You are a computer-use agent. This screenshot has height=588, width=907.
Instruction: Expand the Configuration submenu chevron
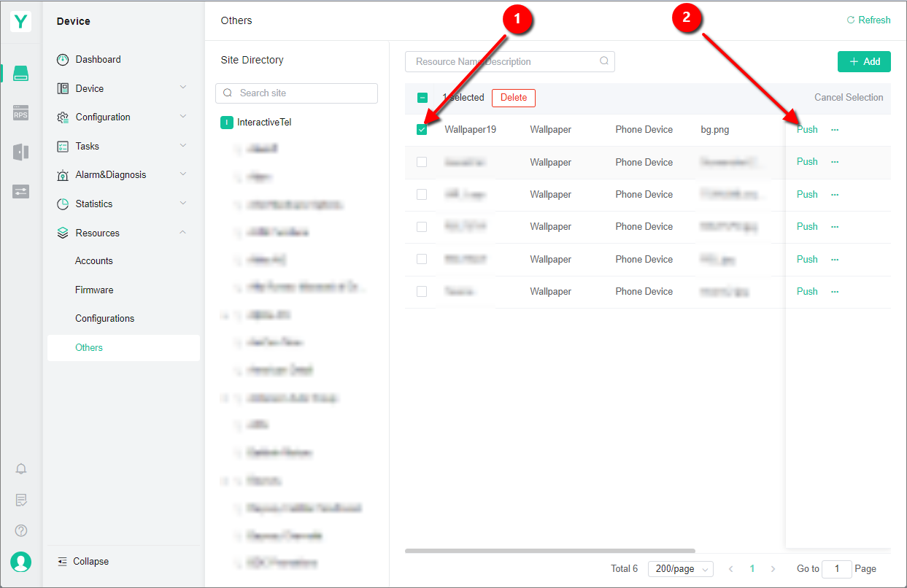pos(183,117)
